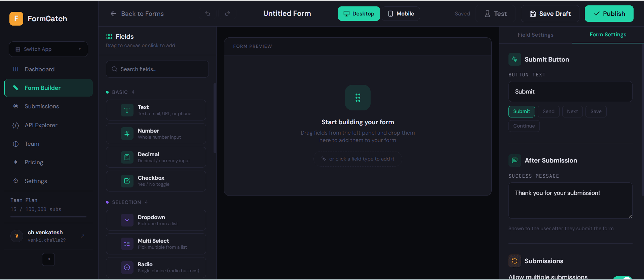
Task: Collapse the sidebar with the arrow button
Action: pos(48,259)
